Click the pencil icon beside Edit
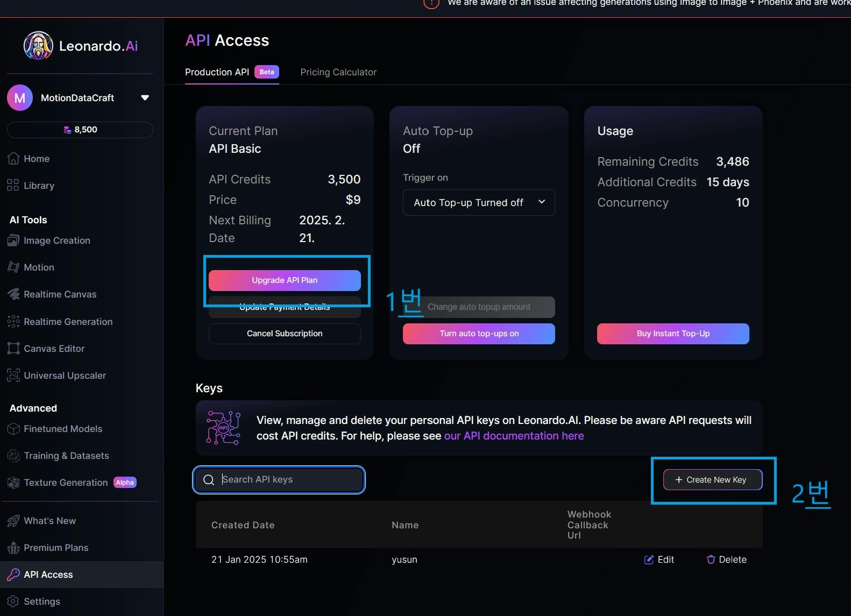The image size is (851, 616). click(x=649, y=560)
